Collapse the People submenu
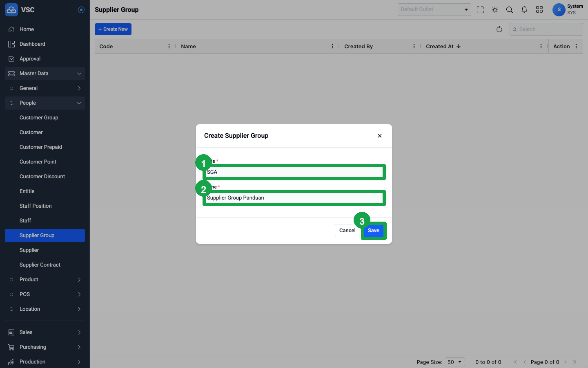The width and height of the screenshot is (588, 368). tap(45, 103)
